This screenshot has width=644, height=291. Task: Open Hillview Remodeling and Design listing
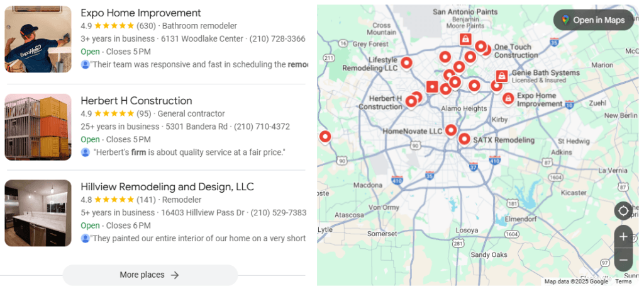click(167, 187)
